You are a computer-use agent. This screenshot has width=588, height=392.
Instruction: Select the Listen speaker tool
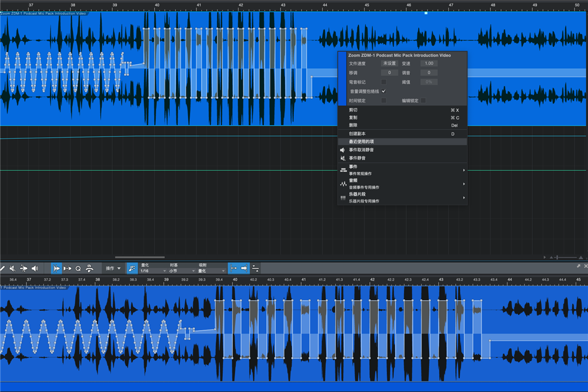[35, 268]
